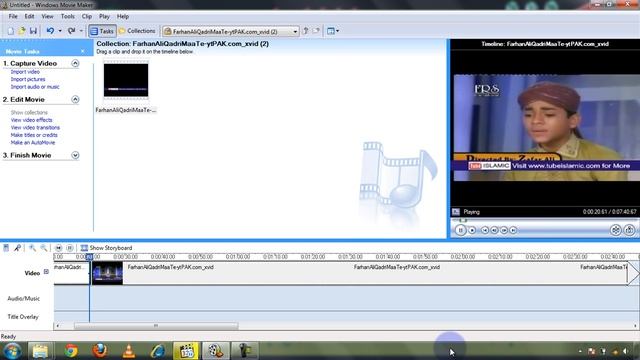Screen dimensions: 640x360
Task: Click View video effects link
Action: point(31,120)
